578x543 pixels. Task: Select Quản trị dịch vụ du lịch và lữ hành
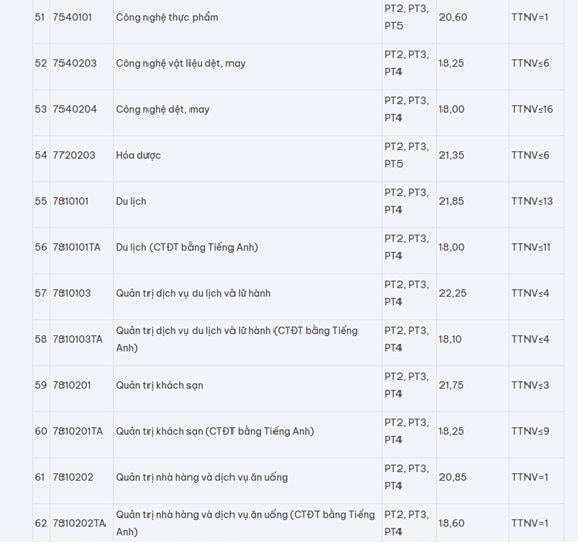point(193,293)
